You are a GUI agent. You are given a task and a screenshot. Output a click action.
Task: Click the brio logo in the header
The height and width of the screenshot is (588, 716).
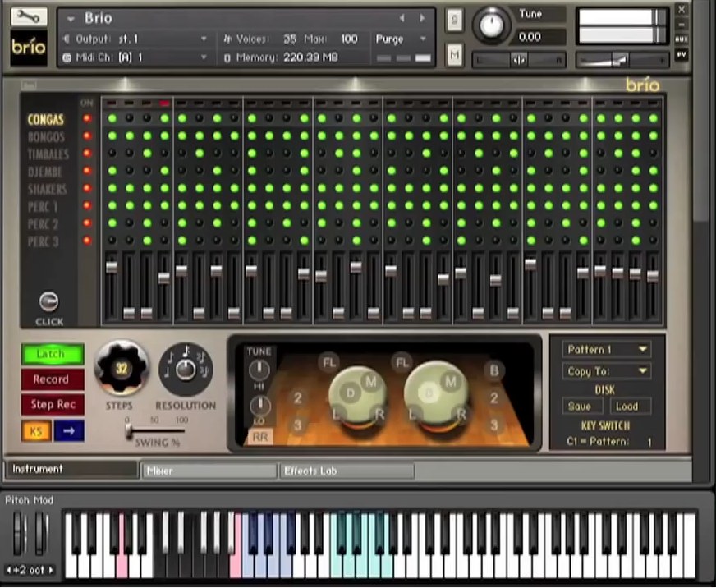[29, 48]
